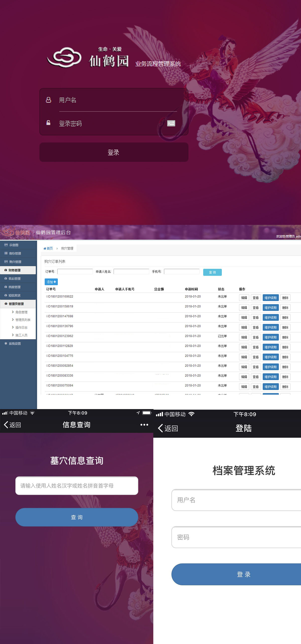301x644 pixels.
Task: Click 查看 for order D1801200158619
Action: coord(256,308)
